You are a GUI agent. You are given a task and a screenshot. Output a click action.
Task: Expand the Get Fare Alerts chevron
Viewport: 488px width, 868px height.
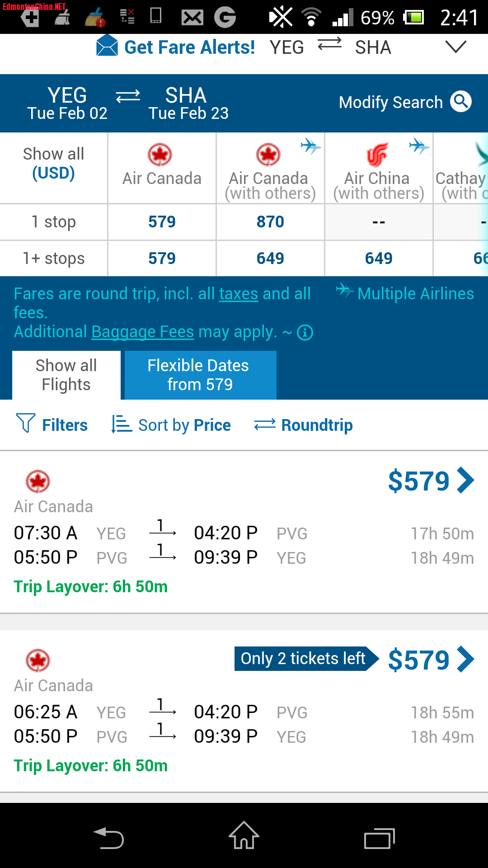coord(455,47)
